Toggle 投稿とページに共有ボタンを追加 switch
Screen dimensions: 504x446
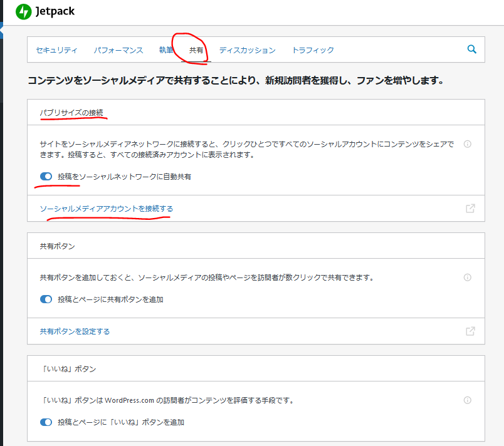pos(46,299)
